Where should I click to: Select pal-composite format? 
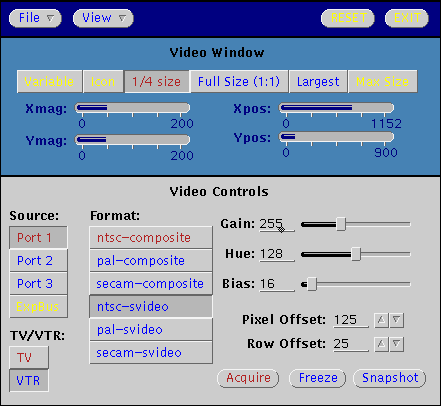(x=151, y=261)
